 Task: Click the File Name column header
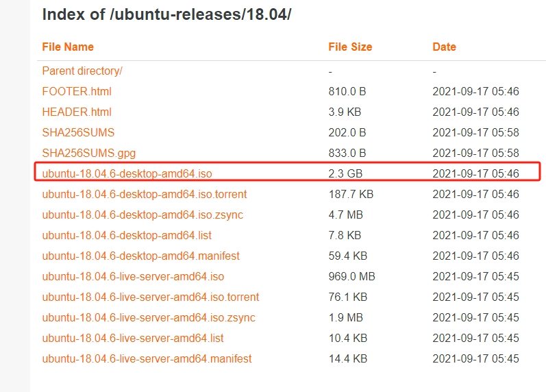[68, 47]
